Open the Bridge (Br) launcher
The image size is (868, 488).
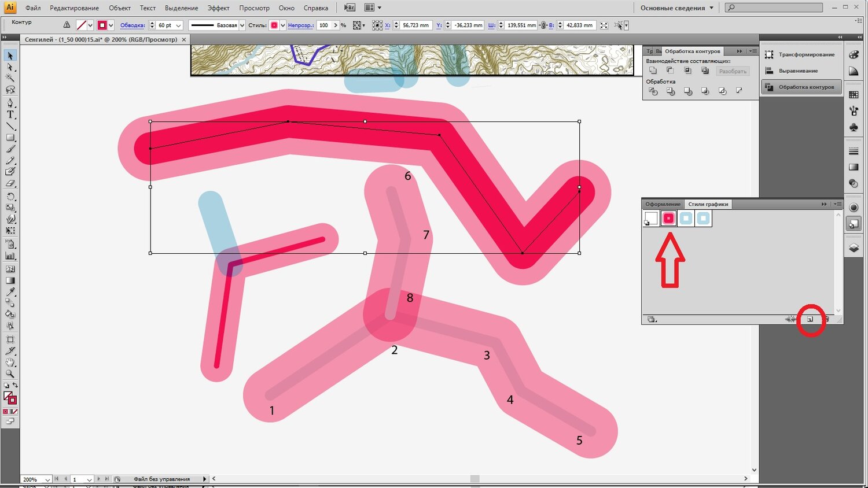(x=350, y=8)
